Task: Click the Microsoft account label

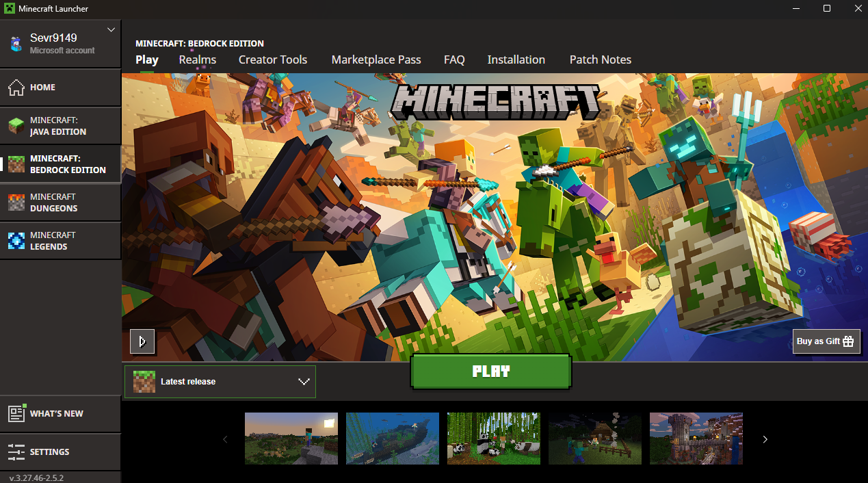Action: click(x=62, y=51)
